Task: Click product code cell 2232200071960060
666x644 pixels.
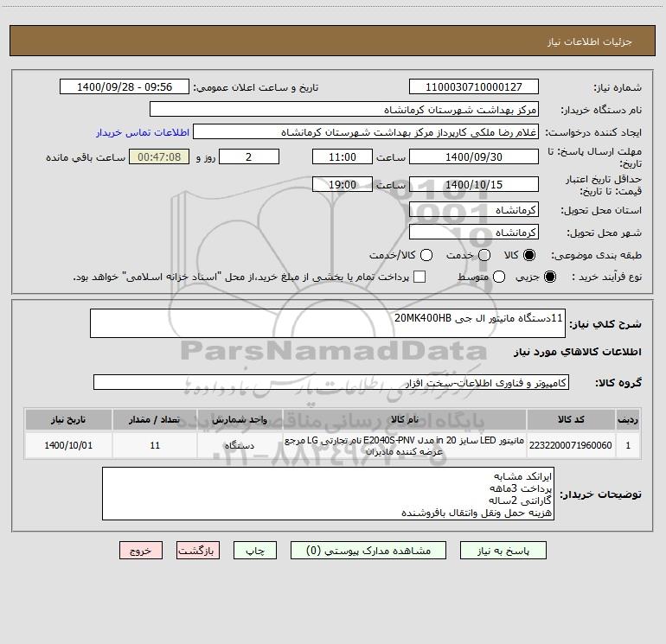Action: (571, 445)
